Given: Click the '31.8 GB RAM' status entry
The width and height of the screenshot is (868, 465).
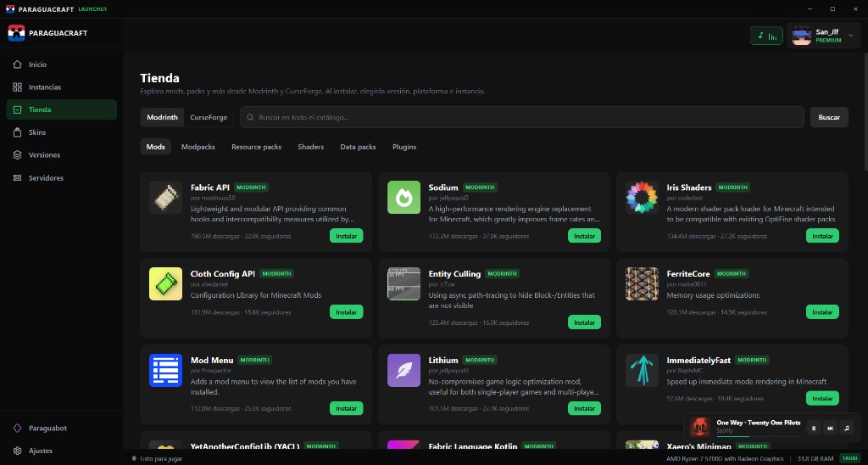Looking at the screenshot, I should pyautogui.click(x=815, y=459).
